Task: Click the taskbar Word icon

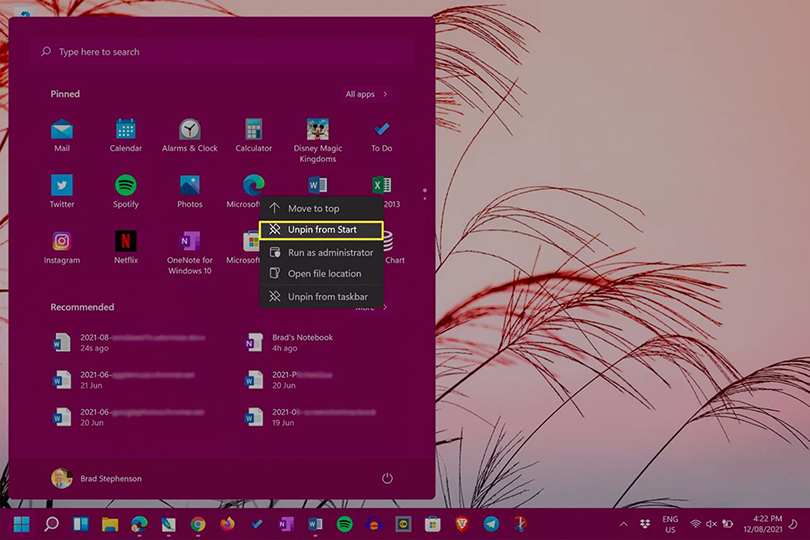Action: 315,524
